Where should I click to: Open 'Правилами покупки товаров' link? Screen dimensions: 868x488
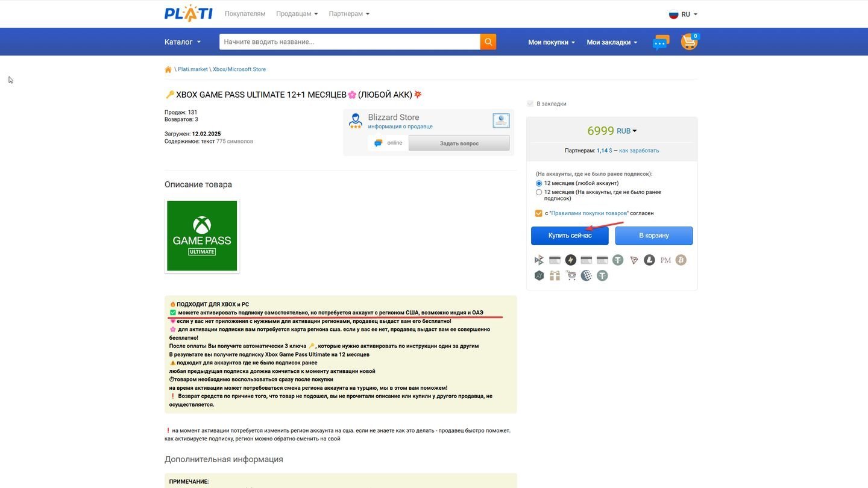(x=590, y=213)
